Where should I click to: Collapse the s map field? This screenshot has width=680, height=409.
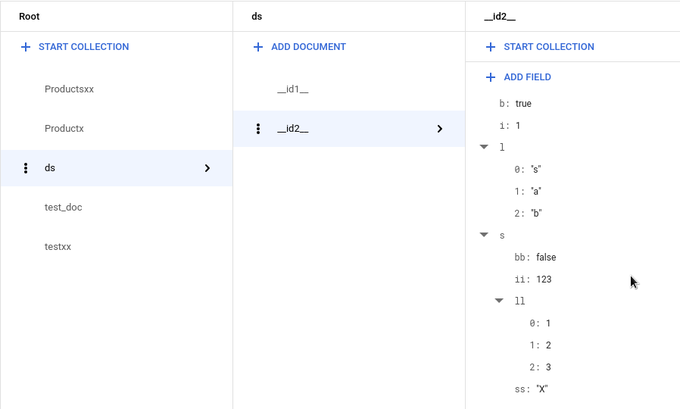tap(484, 235)
